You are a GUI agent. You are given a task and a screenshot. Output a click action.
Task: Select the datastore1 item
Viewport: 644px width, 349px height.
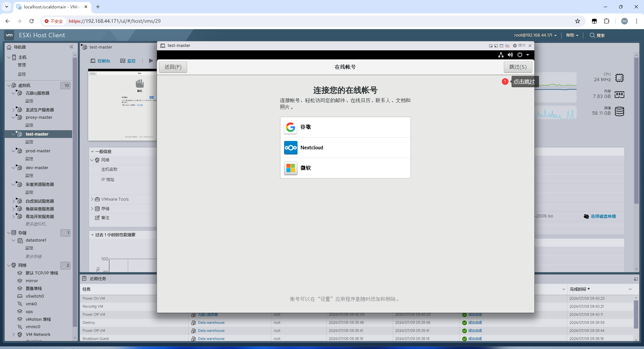coord(36,240)
